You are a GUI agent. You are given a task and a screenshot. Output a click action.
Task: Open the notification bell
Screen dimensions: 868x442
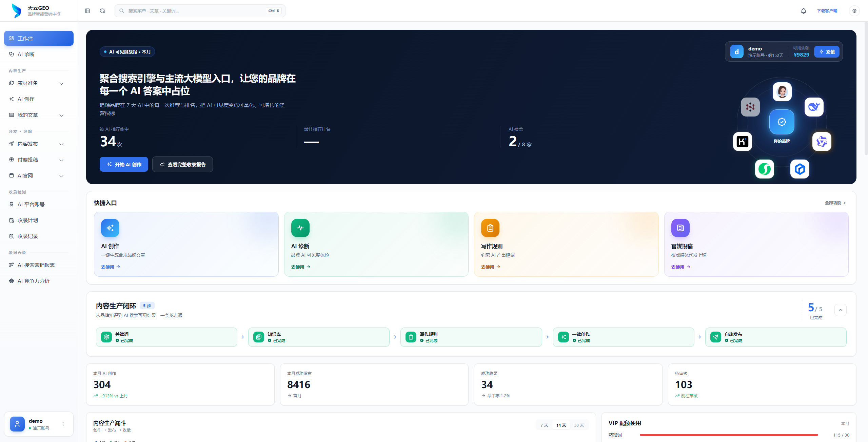coord(804,11)
